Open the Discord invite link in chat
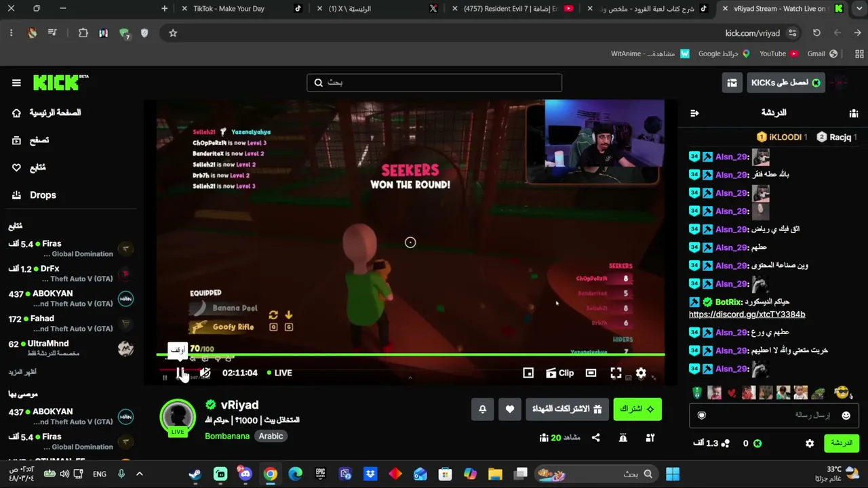Screen dimensions: 868x488 pyautogui.click(x=747, y=314)
